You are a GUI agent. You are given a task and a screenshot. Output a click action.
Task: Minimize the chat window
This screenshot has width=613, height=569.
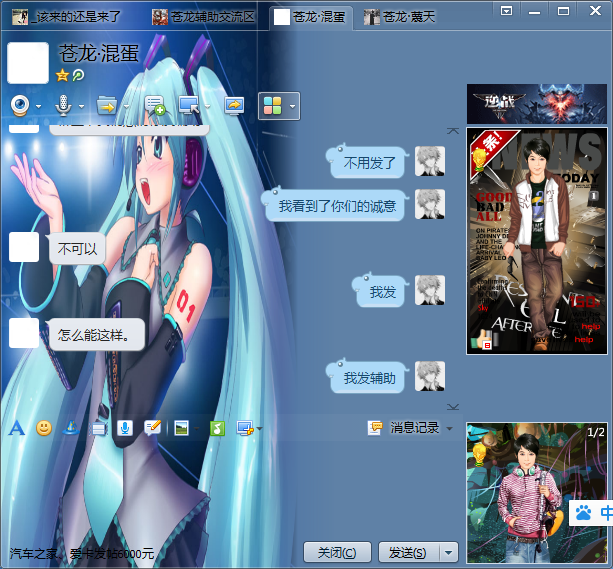coord(534,11)
